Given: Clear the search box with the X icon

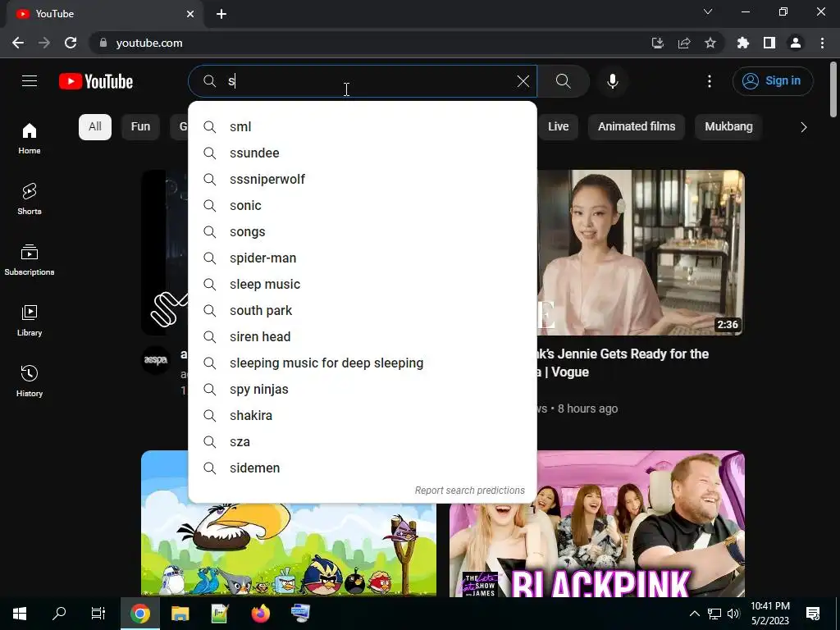Looking at the screenshot, I should click(x=523, y=81).
